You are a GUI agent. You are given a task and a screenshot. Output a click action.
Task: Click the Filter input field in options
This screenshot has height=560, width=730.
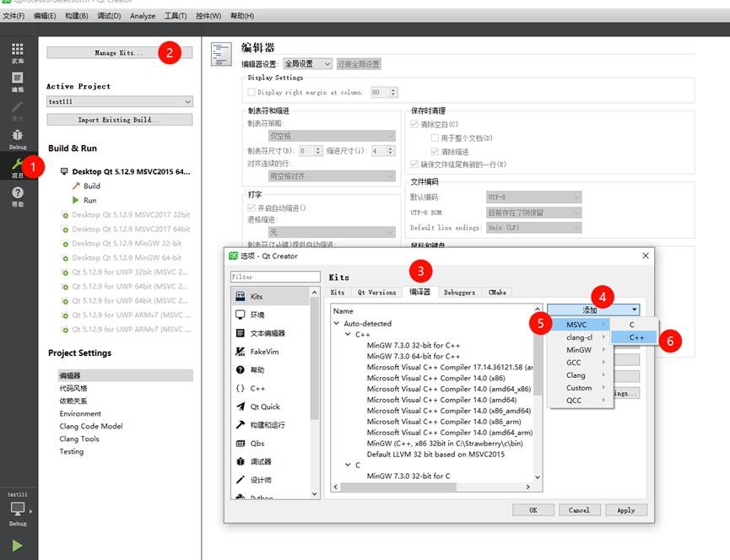coord(275,277)
